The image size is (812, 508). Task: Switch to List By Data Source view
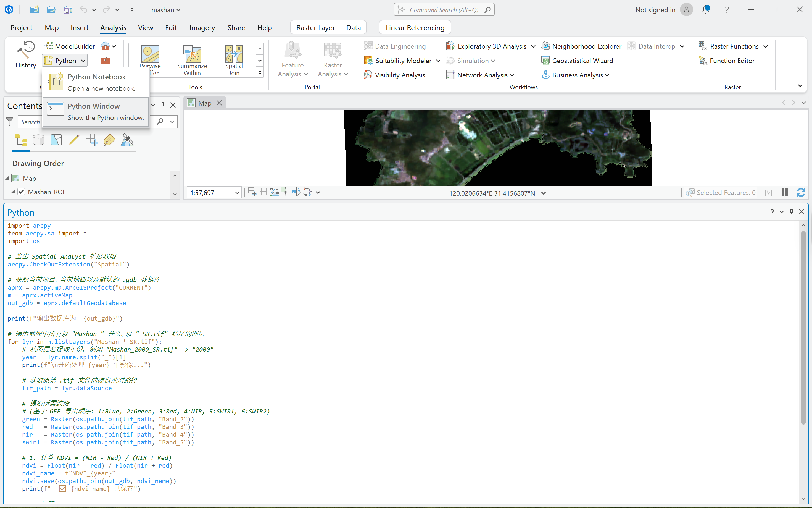point(38,140)
